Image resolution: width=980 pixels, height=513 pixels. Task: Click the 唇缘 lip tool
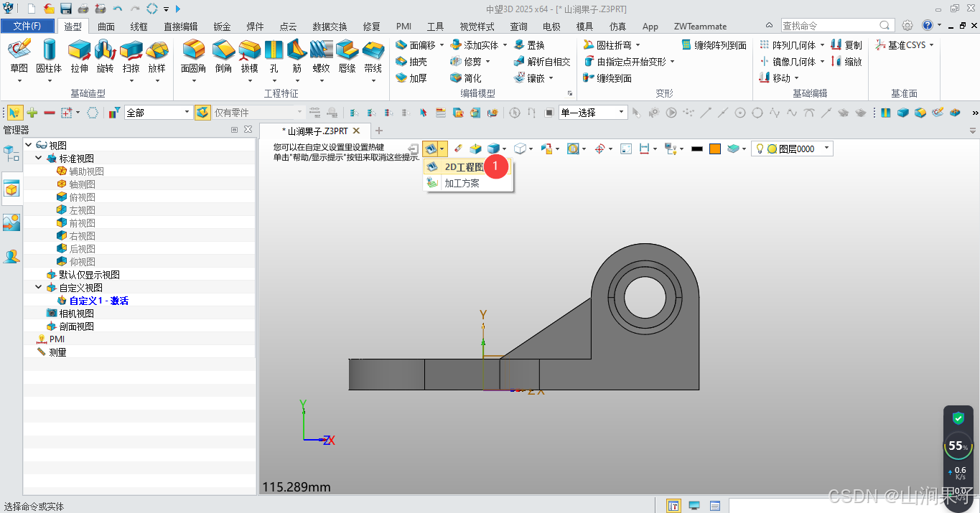[347, 56]
